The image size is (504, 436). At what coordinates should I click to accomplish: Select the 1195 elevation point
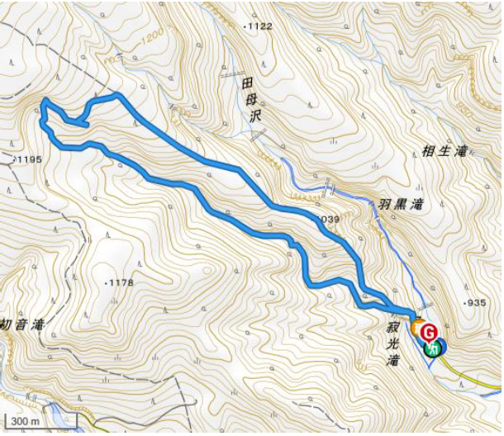[27, 159]
